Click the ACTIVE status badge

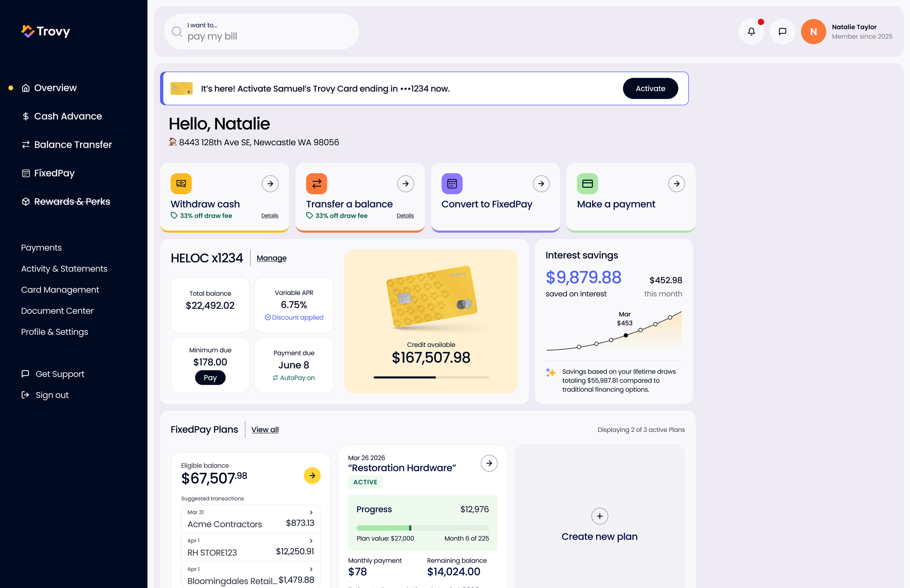tap(365, 482)
